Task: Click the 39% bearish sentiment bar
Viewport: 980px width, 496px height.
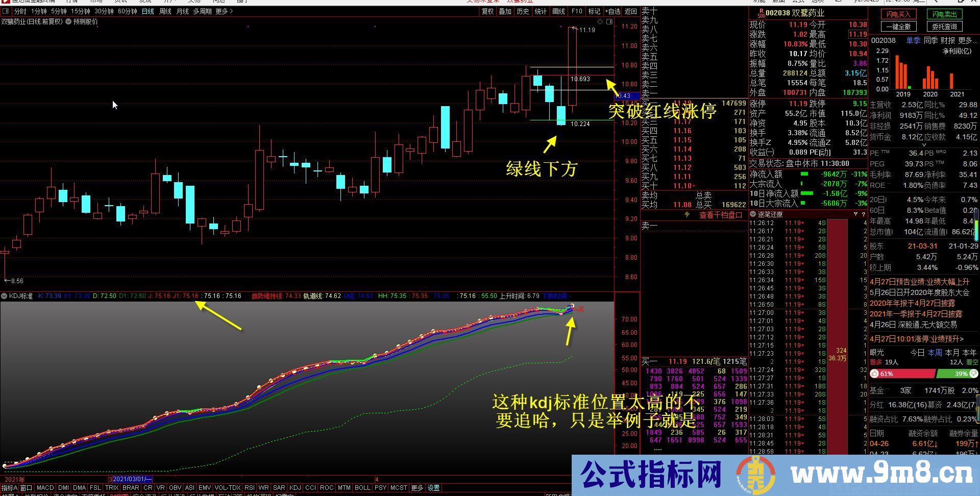Action: [956, 374]
